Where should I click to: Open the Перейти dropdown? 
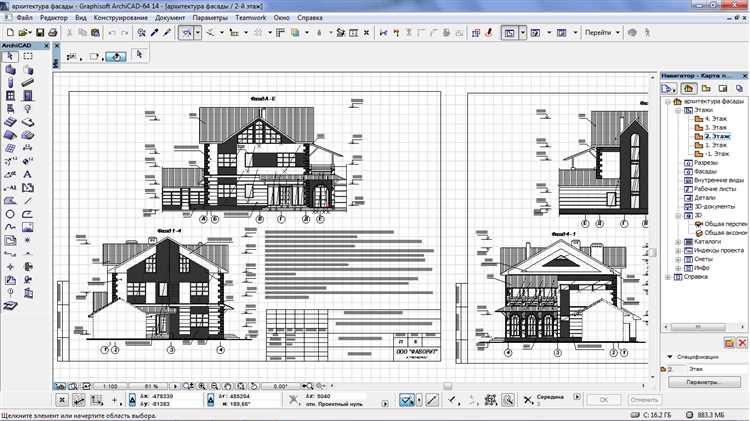tap(602, 33)
